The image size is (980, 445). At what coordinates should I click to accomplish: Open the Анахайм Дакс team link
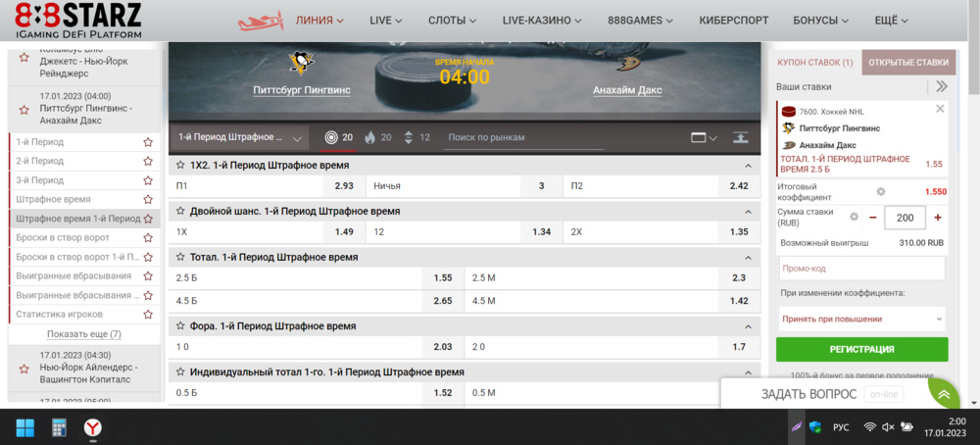[627, 90]
